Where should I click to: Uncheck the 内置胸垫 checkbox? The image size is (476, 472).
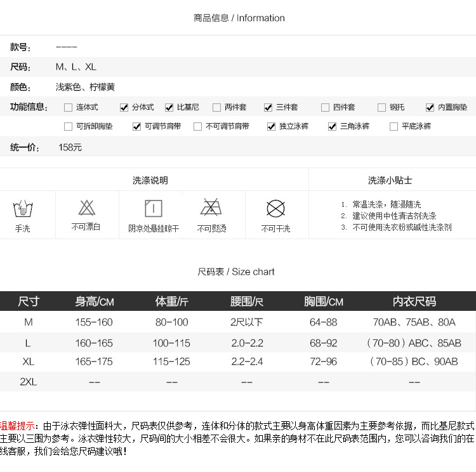(x=430, y=107)
